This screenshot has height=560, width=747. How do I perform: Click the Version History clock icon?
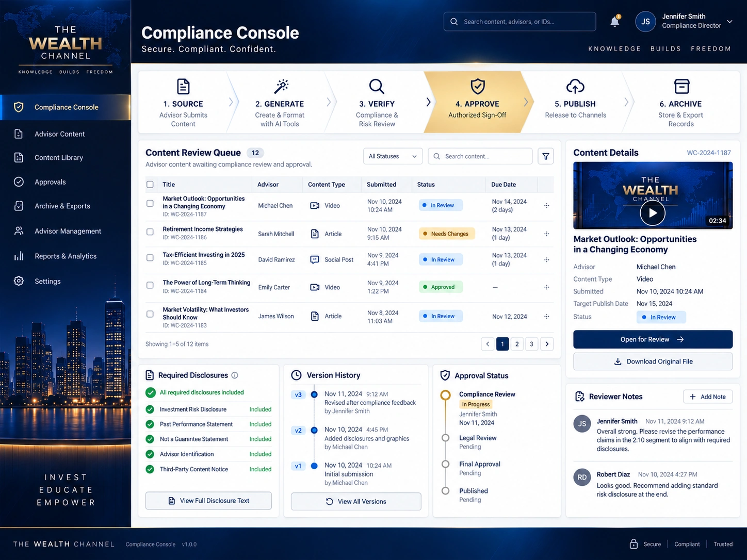click(296, 375)
